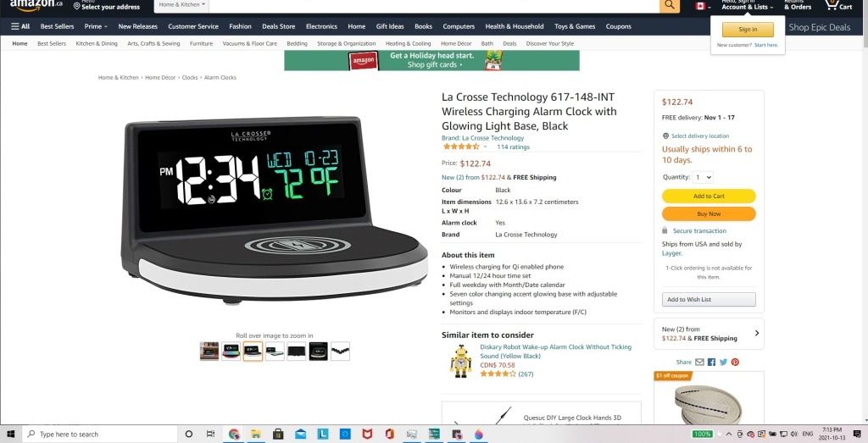
Task: Open Deals Store in navigation bar
Action: (x=278, y=26)
